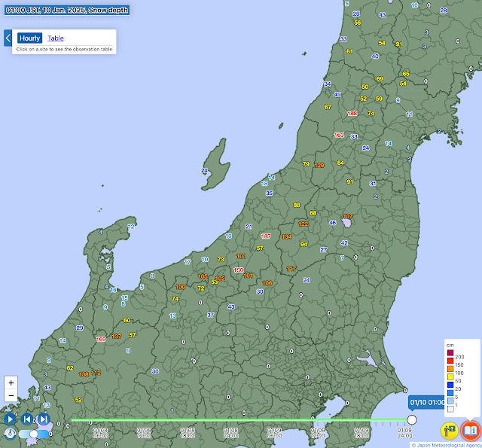This screenshot has width=482, height=448.
Task: Click the 188 cm station reading
Action: [352, 114]
